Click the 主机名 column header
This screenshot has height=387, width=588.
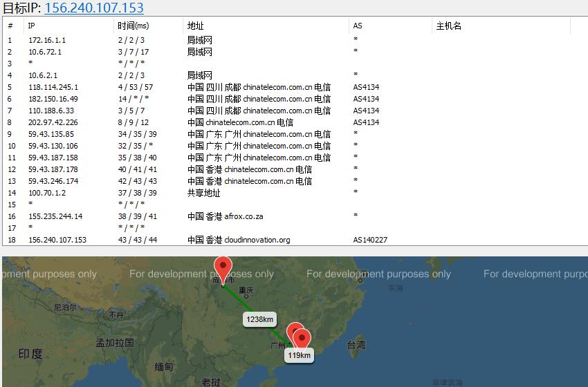[448, 26]
